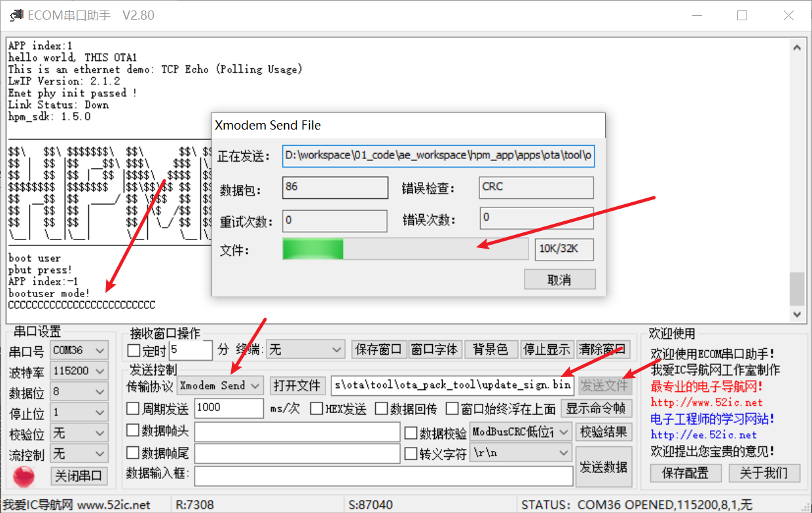Enable the 数据帧尾 checkbox

[133, 452]
